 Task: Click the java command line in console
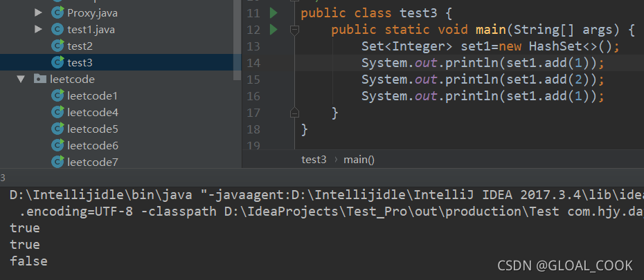pyautogui.click(x=327, y=195)
